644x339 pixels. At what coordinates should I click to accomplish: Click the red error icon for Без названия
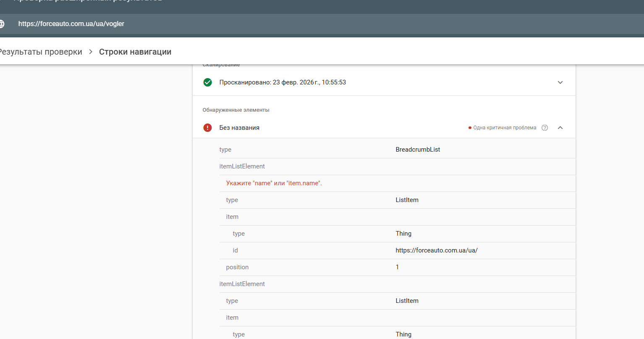(x=207, y=128)
